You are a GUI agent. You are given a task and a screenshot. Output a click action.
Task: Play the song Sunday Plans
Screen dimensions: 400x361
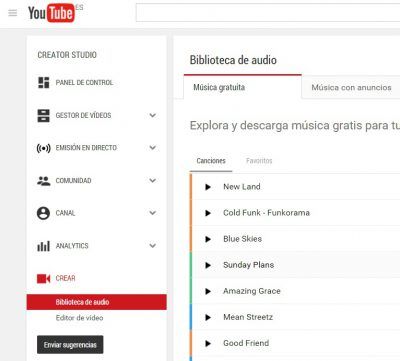(208, 265)
